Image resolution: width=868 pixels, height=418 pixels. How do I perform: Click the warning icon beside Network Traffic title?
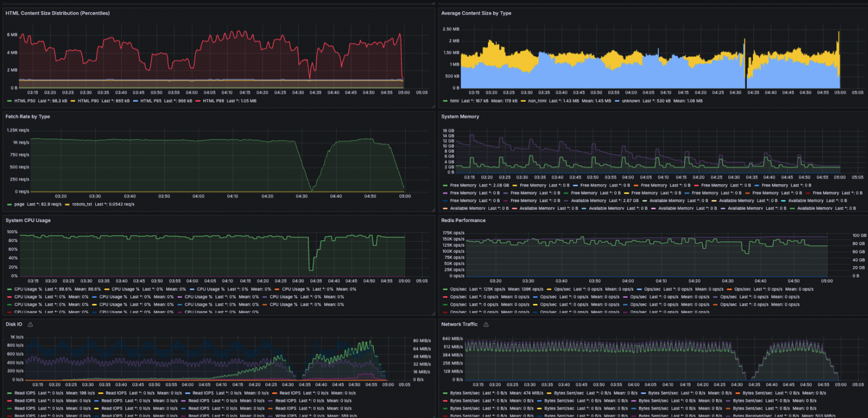(486, 324)
